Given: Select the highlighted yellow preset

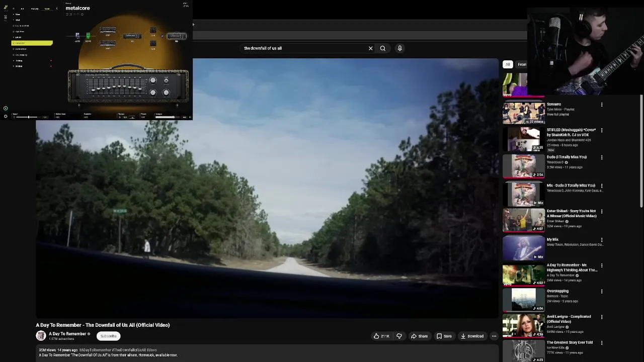Looking at the screenshot, I should coord(32,43).
